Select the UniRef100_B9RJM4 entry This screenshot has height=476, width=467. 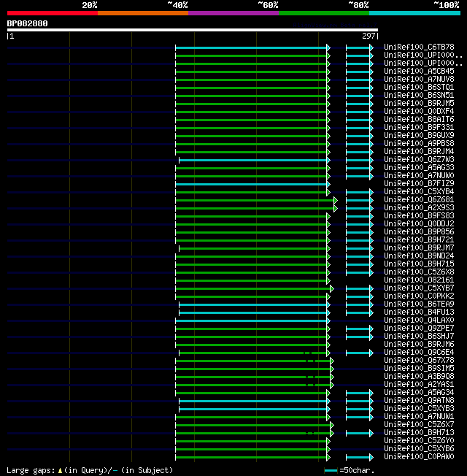[x=419, y=151]
